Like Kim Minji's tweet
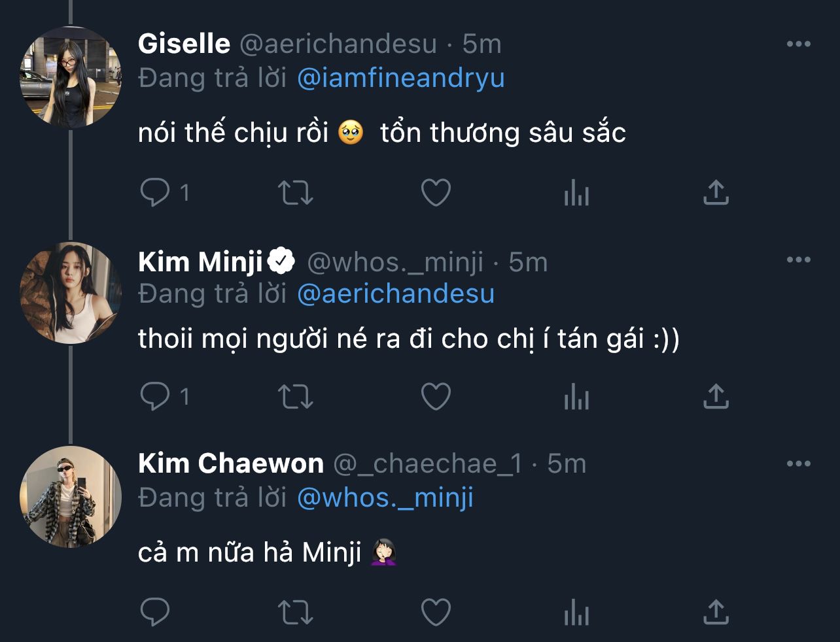Screen dimensions: 840x642 point(436,396)
